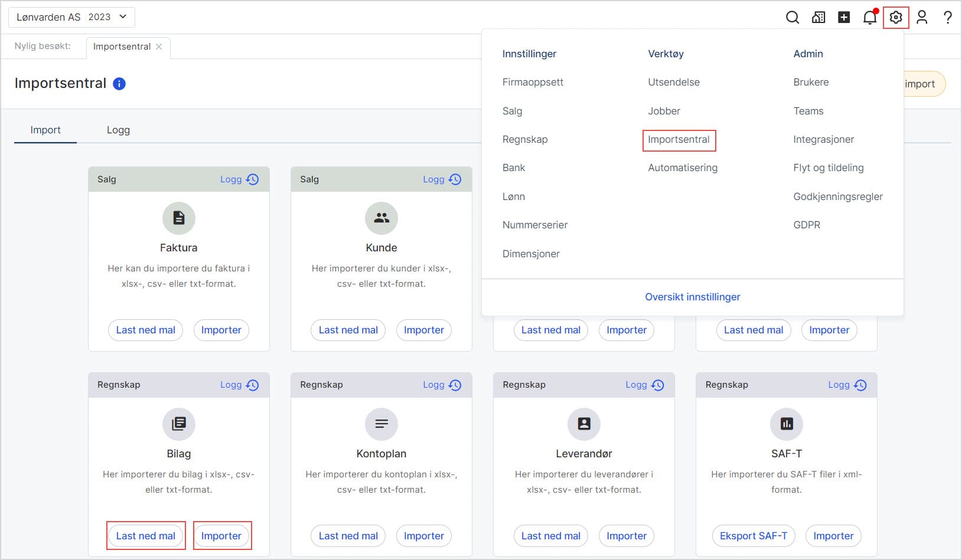Switch to the Logg tab

click(x=118, y=130)
